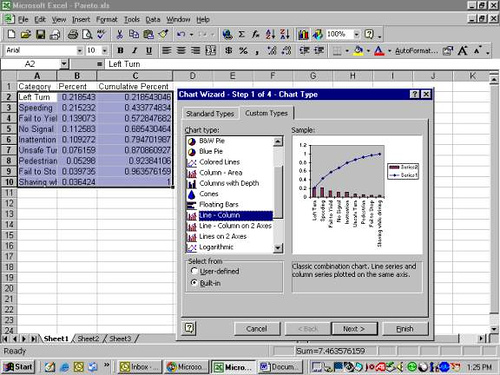Click the New workbook icon
Viewport: 500px width, 375px height.
(11, 34)
